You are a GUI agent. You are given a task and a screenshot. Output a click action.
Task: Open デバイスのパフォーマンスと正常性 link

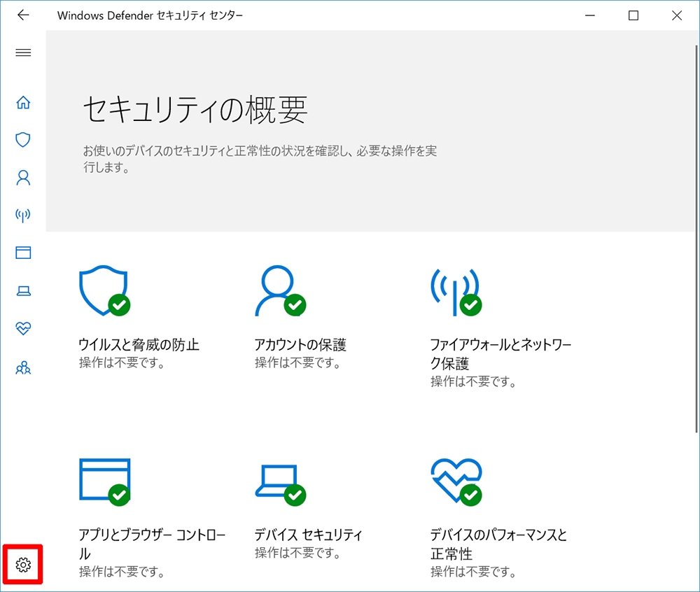click(498, 544)
